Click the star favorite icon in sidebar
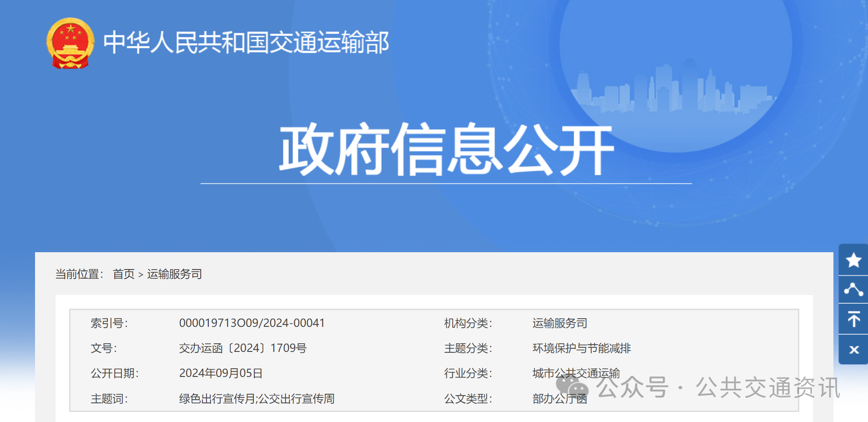Image resolution: width=868 pixels, height=422 pixels. (853, 260)
